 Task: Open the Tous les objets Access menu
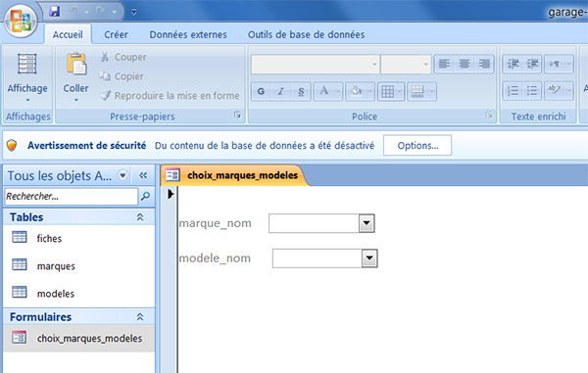[x=122, y=175]
